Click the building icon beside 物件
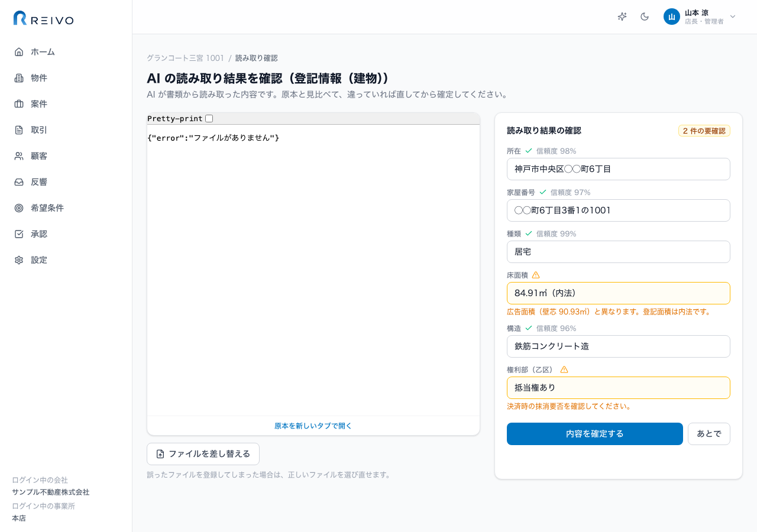This screenshot has height=532, width=757. [19, 78]
